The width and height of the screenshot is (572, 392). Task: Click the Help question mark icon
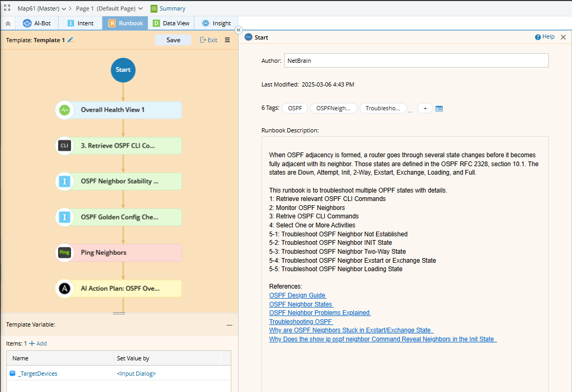click(x=538, y=37)
